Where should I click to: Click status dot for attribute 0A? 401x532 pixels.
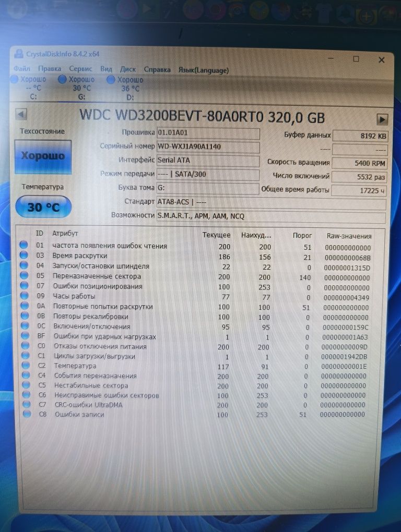(25, 306)
